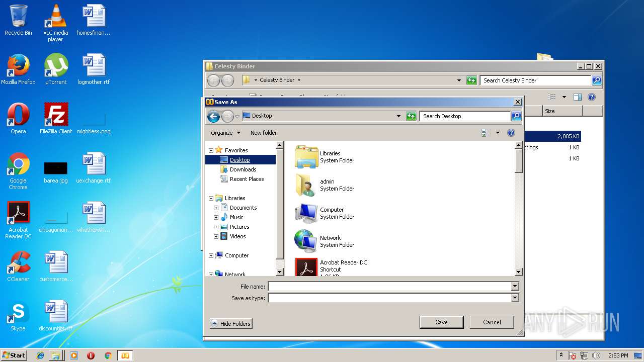Viewport: 644px width, 362px height.
Task: Click the volume icon in system tray
Action: (x=597, y=355)
